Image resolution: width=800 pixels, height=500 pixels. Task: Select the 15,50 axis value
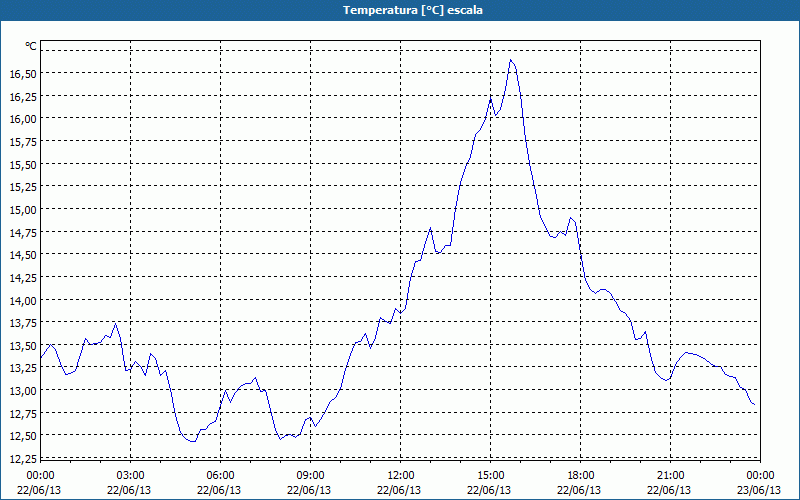click(23, 164)
